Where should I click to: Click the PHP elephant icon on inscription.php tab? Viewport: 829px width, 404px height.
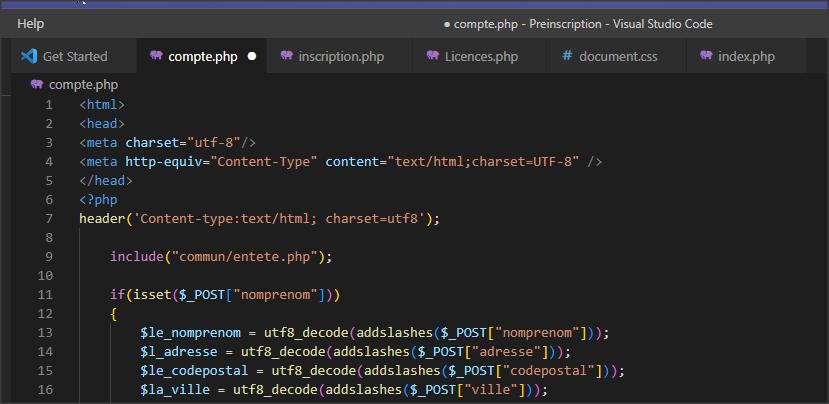tap(287, 56)
